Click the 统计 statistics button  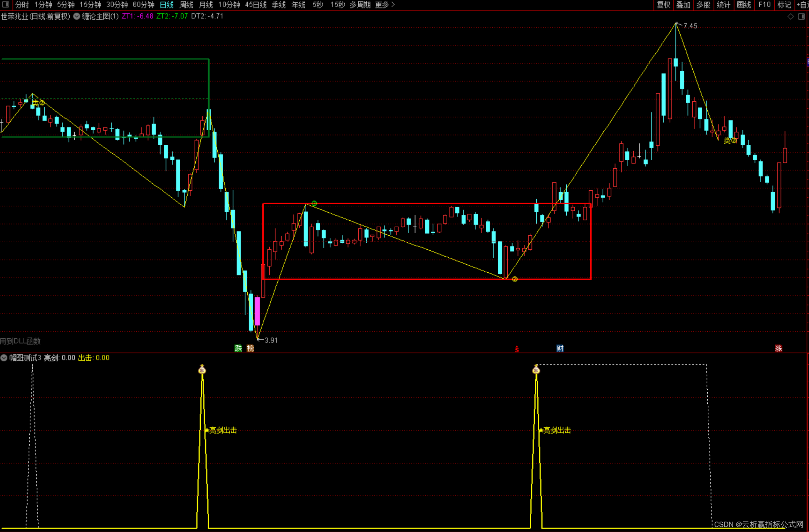tap(723, 5)
